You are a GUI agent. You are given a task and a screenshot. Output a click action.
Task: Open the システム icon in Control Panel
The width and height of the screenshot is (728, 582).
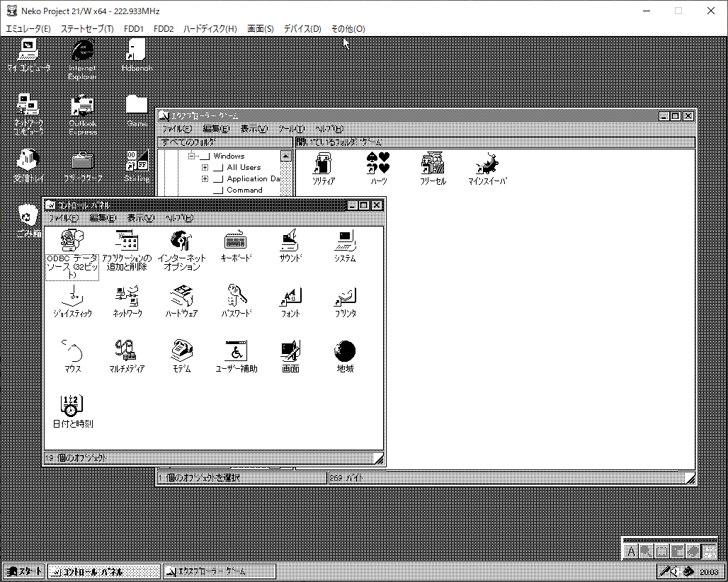point(345,246)
